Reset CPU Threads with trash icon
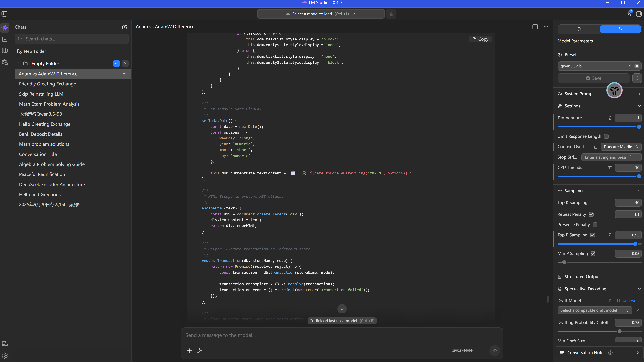This screenshot has width=644, height=362. [610, 168]
